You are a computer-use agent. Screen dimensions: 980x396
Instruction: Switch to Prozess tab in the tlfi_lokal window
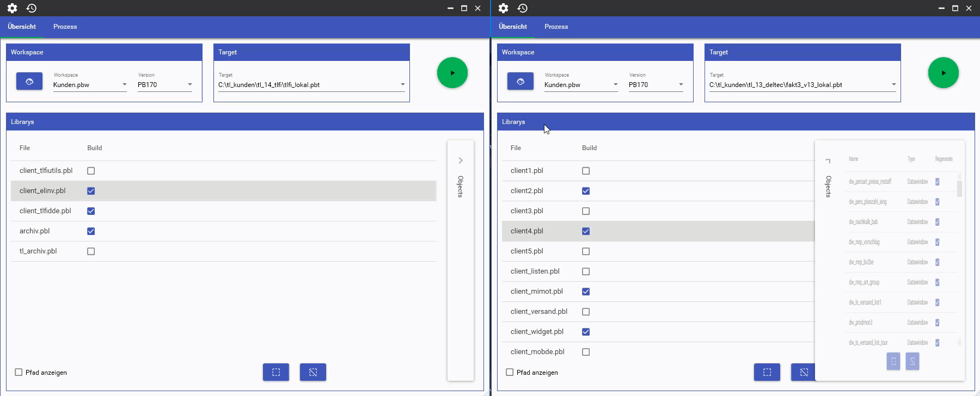point(65,27)
